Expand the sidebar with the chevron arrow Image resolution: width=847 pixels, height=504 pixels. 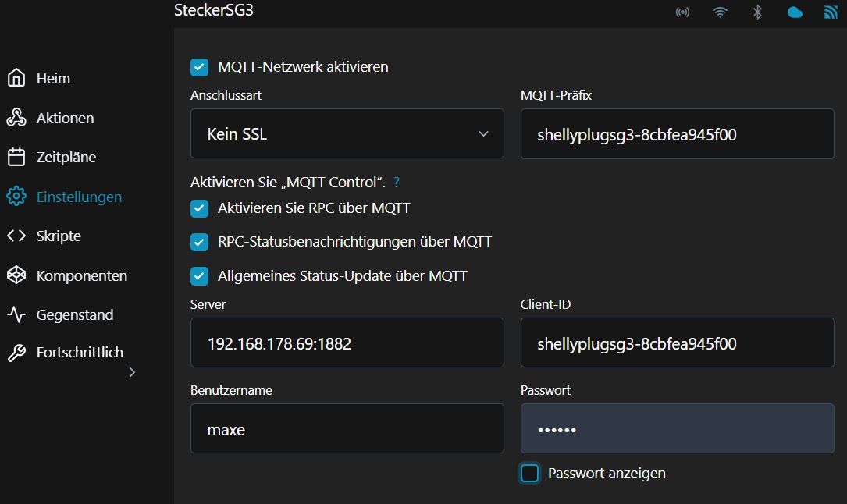click(132, 372)
